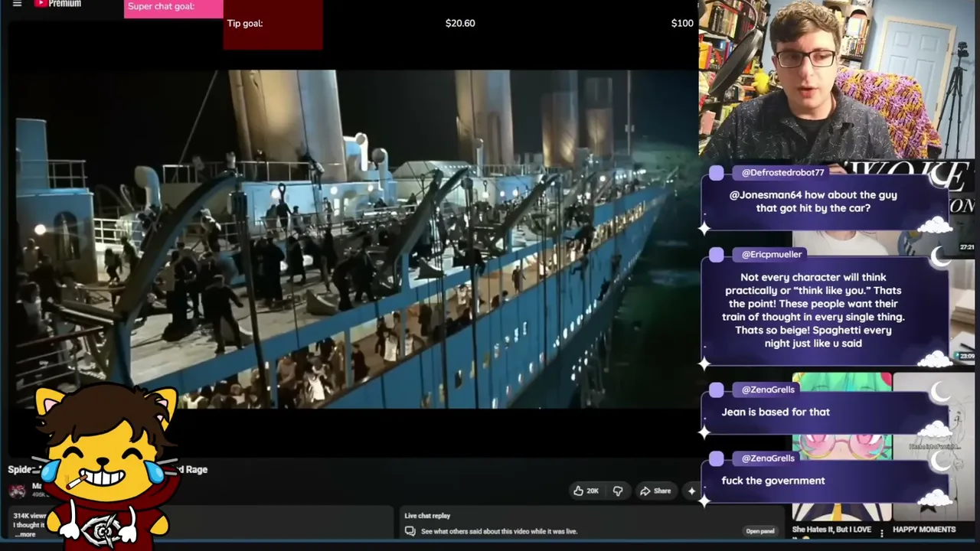This screenshot has height=551, width=980.
Task: Expand description with ...more link
Action: (25, 534)
